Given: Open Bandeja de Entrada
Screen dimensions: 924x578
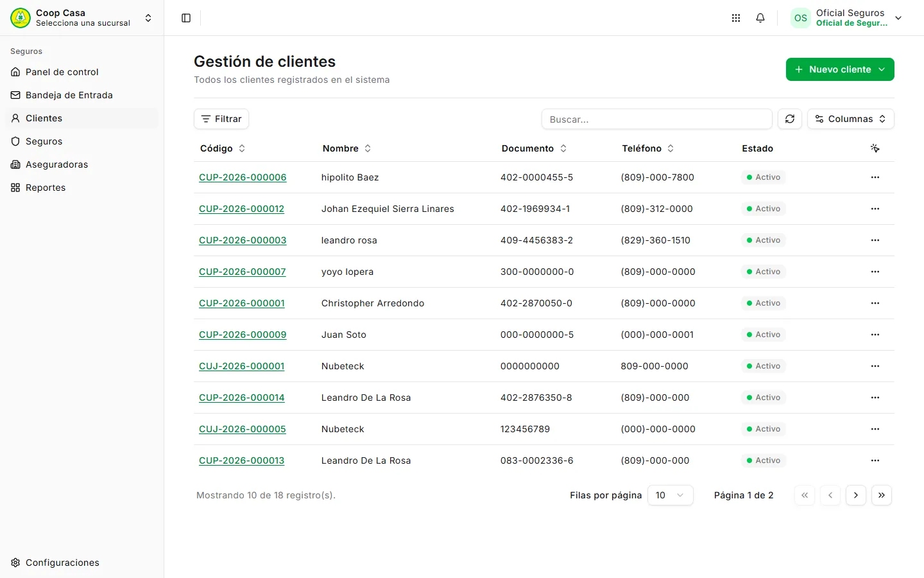Looking at the screenshot, I should pyautogui.click(x=82, y=95).
